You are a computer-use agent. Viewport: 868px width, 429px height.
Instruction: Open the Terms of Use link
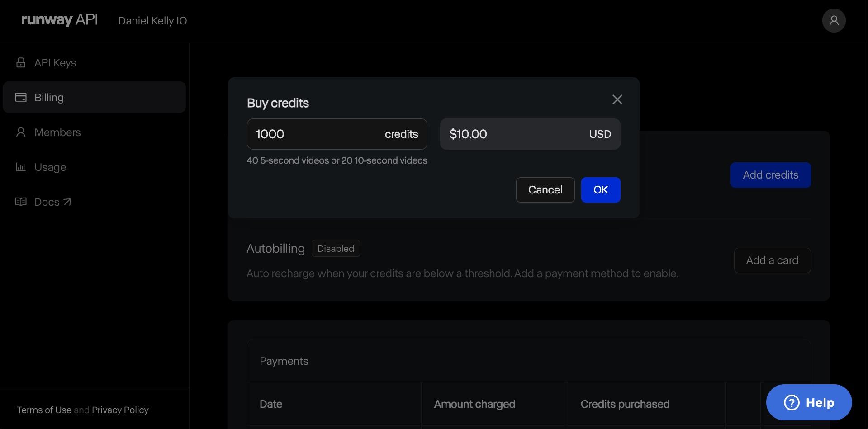pos(44,410)
